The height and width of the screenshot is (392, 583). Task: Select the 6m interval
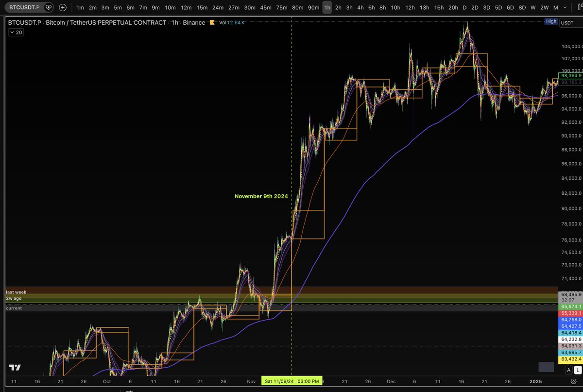point(131,8)
